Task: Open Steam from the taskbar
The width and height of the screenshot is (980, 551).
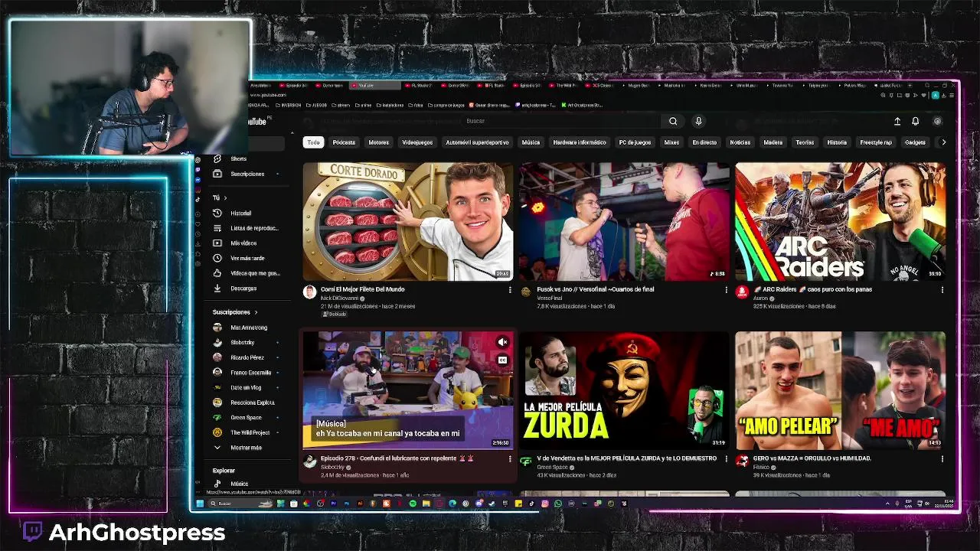Action: click(x=492, y=504)
